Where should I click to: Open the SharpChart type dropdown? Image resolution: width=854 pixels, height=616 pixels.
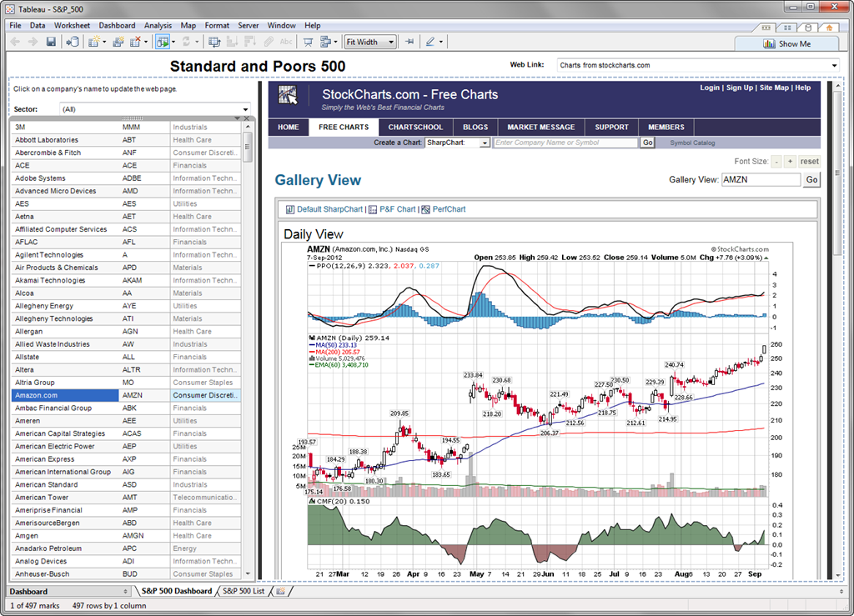click(x=458, y=143)
